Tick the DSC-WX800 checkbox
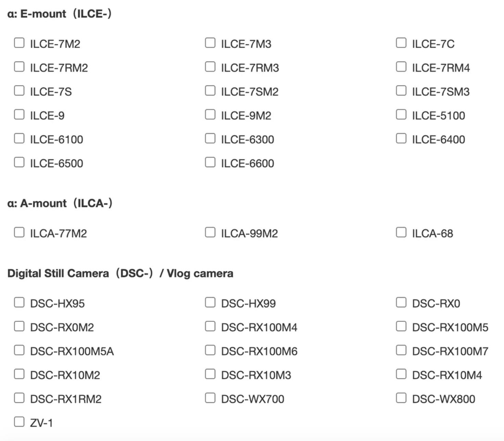Image resolution: width=504 pixels, height=441 pixels. tap(401, 398)
